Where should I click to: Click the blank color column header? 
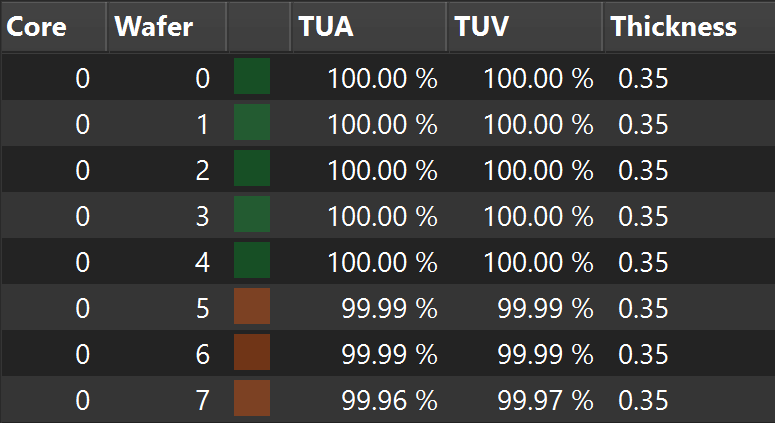tap(259, 26)
